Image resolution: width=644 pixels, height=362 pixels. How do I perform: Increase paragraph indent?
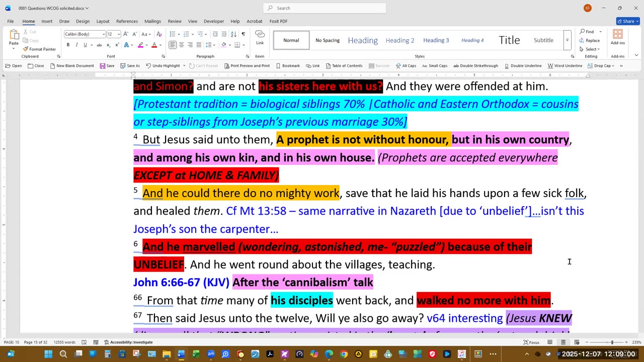(224, 34)
